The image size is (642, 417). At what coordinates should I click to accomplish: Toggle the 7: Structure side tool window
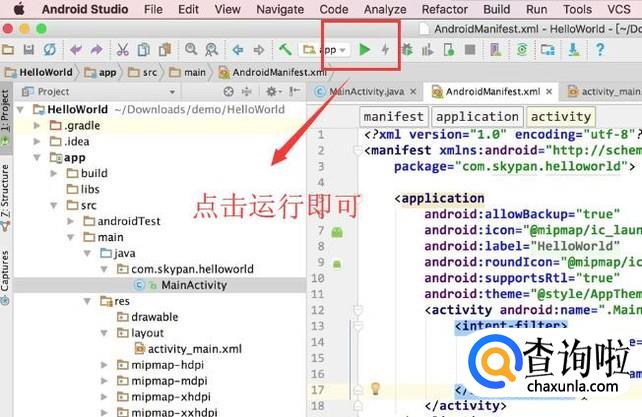[5, 197]
